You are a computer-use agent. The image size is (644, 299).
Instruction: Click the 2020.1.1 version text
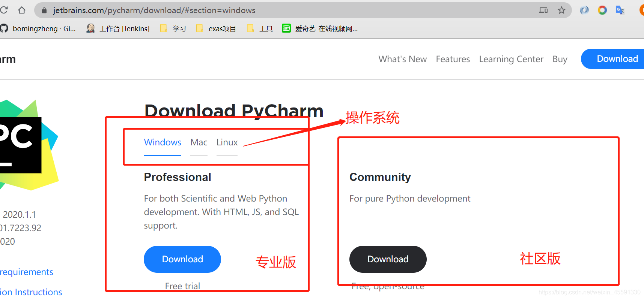coord(20,214)
